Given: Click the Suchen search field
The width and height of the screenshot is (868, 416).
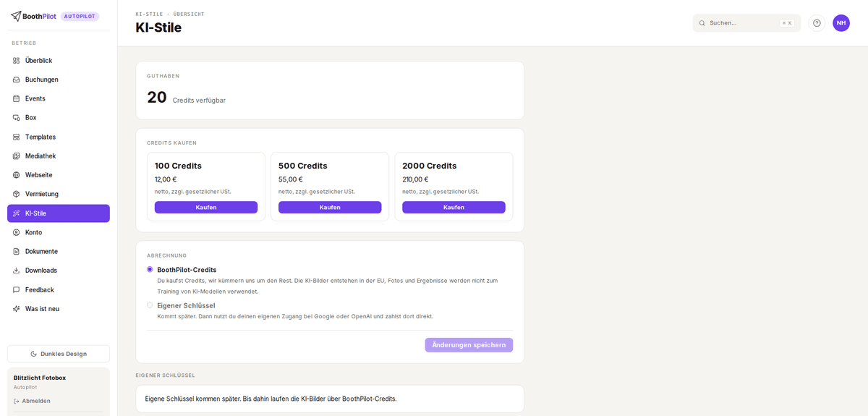Looking at the screenshot, I should point(746,23).
